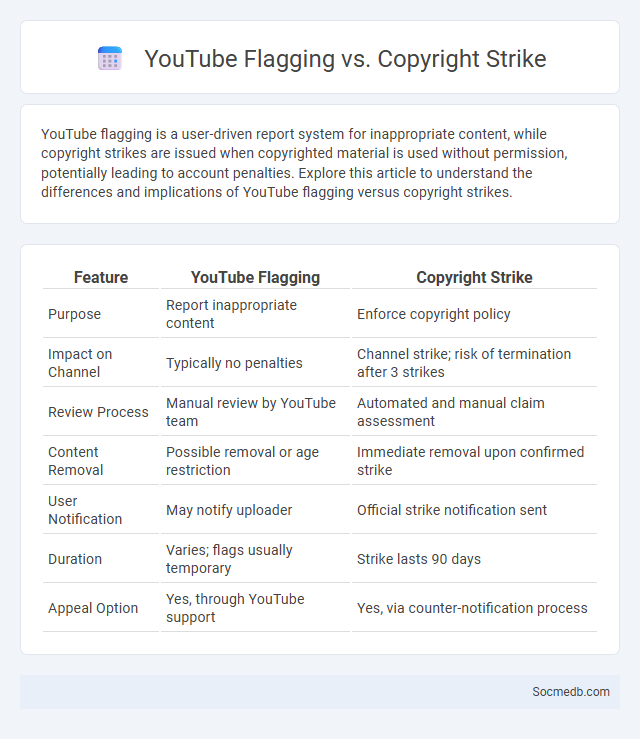This screenshot has width=640, height=739.
Task: Click the 'Appeal Option' row label
Action: coord(93,608)
